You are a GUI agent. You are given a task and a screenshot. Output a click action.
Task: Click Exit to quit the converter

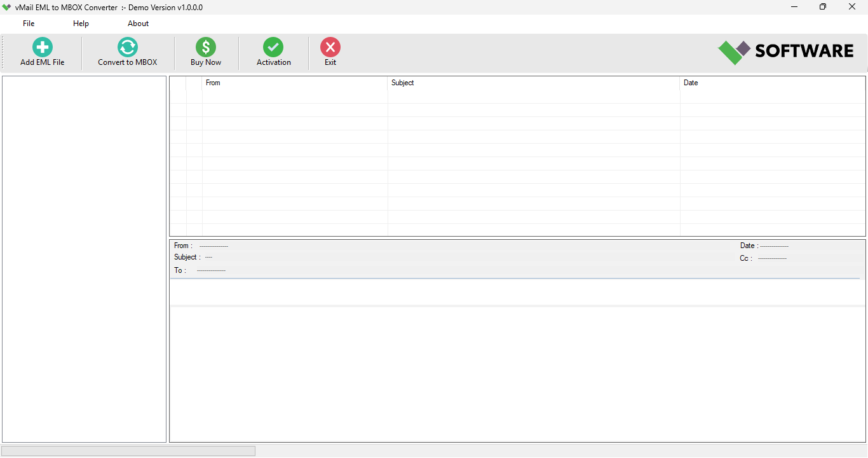(x=330, y=52)
